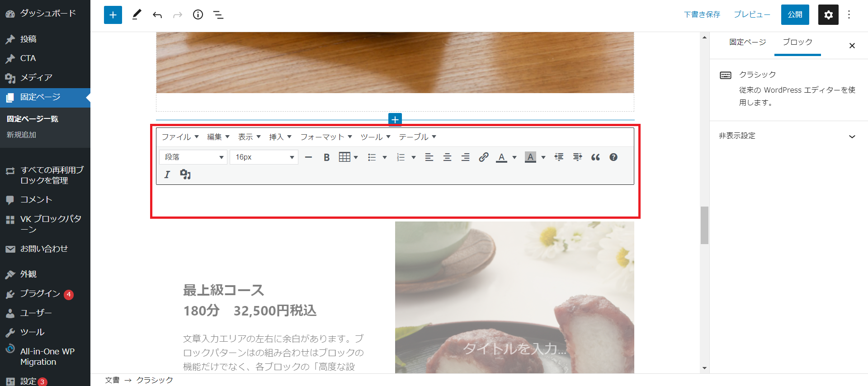Toggle the block list view icon
This screenshot has height=386, width=868.
tap(218, 15)
